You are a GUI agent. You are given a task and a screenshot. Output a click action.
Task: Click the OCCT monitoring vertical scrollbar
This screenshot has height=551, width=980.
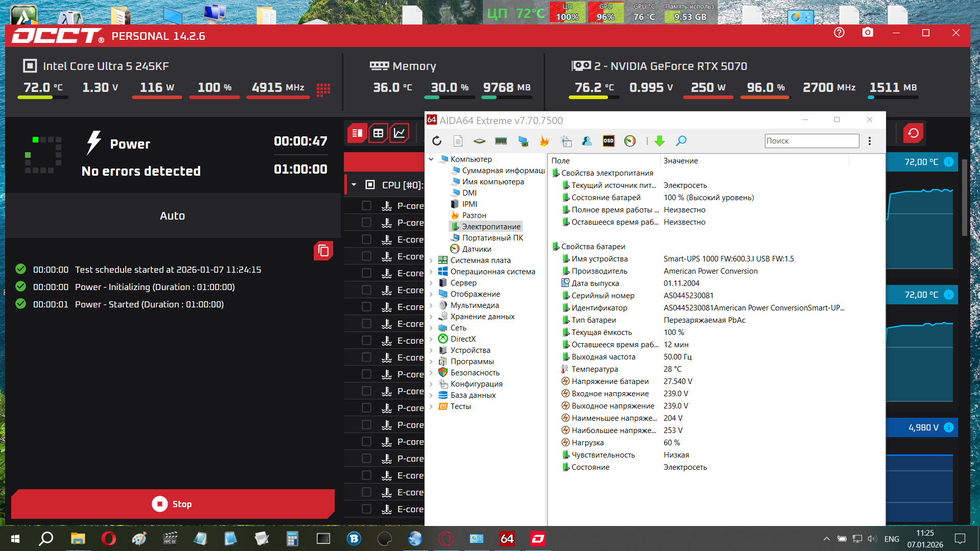point(965,198)
